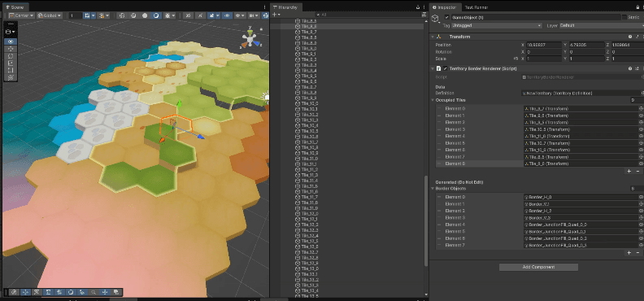Toggle scene visibility eye in Scene toolbar
The height and width of the screenshot is (301, 644).
click(227, 15)
